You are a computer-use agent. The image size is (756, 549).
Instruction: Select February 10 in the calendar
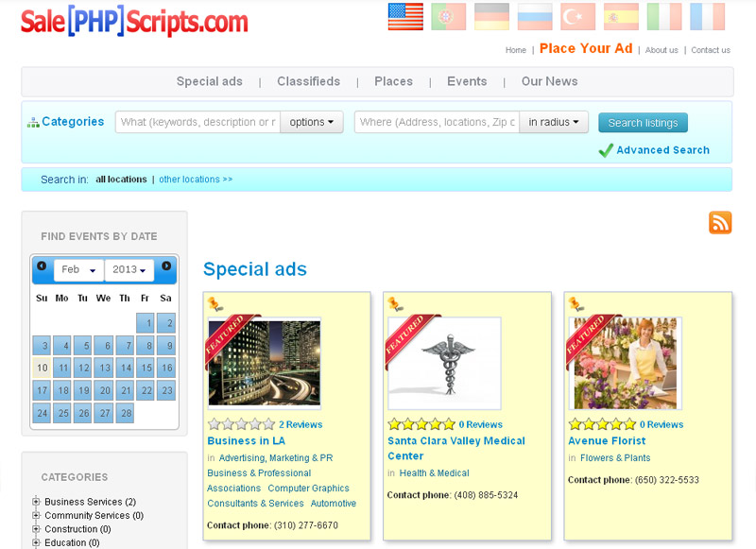click(x=42, y=369)
